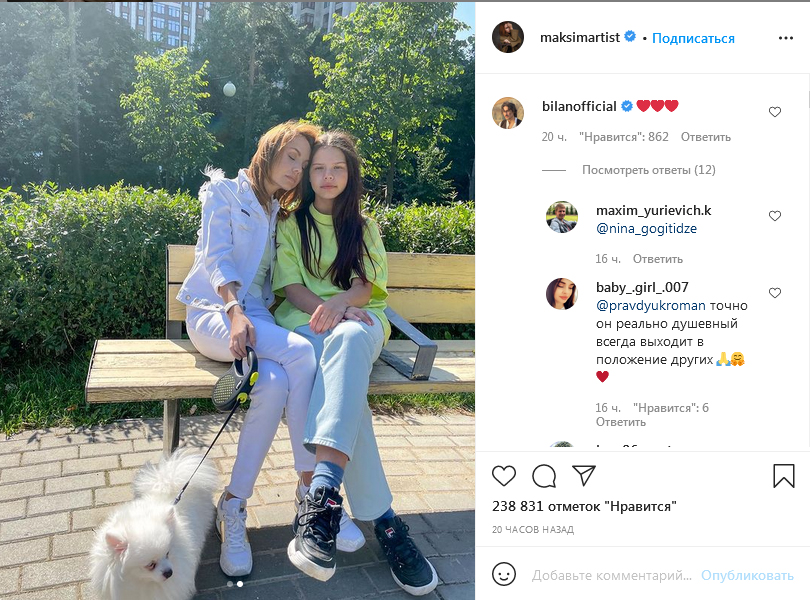The height and width of the screenshot is (600, 810).
Task: Like the post with the heart icon
Action: (504, 476)
